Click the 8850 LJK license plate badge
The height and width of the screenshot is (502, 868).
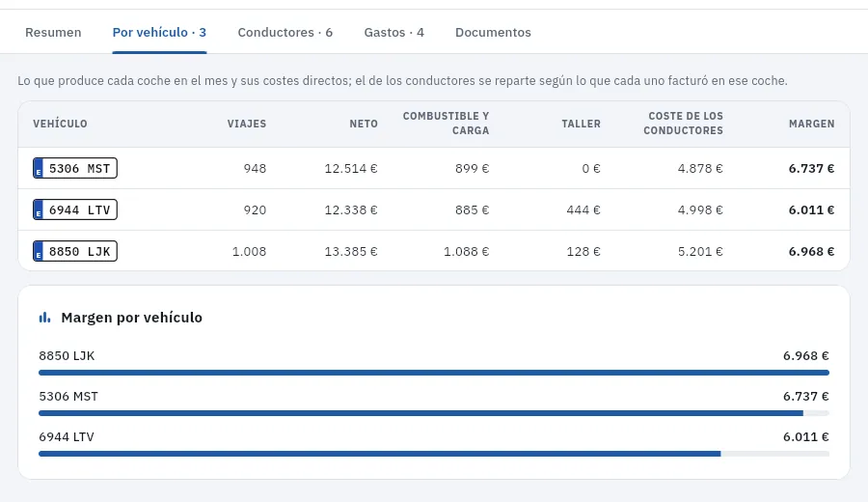[75, 251]
